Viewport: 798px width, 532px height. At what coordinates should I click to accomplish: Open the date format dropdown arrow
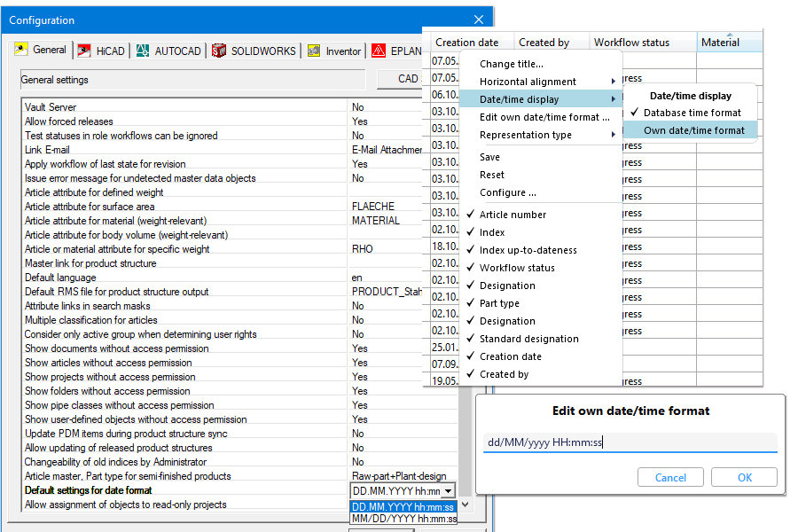(448, 491)
